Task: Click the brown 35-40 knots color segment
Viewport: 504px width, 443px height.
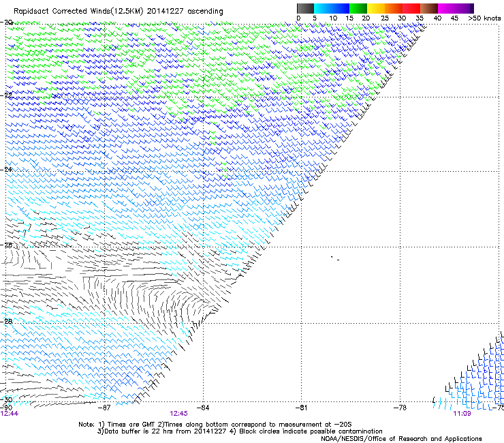Action: tap(429, 8)
